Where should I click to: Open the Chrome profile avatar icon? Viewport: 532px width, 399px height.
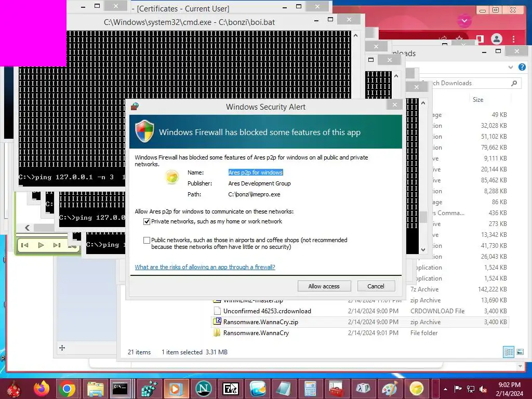pyautogui.click(x=497, y=39)
